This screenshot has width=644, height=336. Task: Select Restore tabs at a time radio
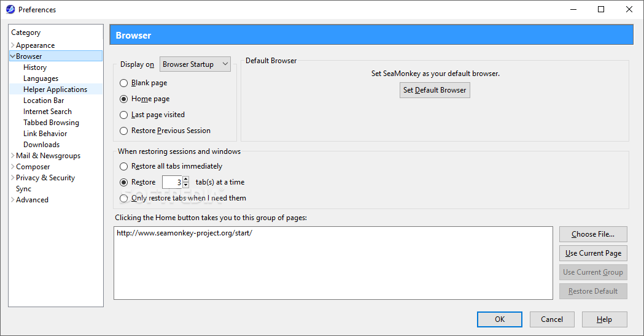123,183
